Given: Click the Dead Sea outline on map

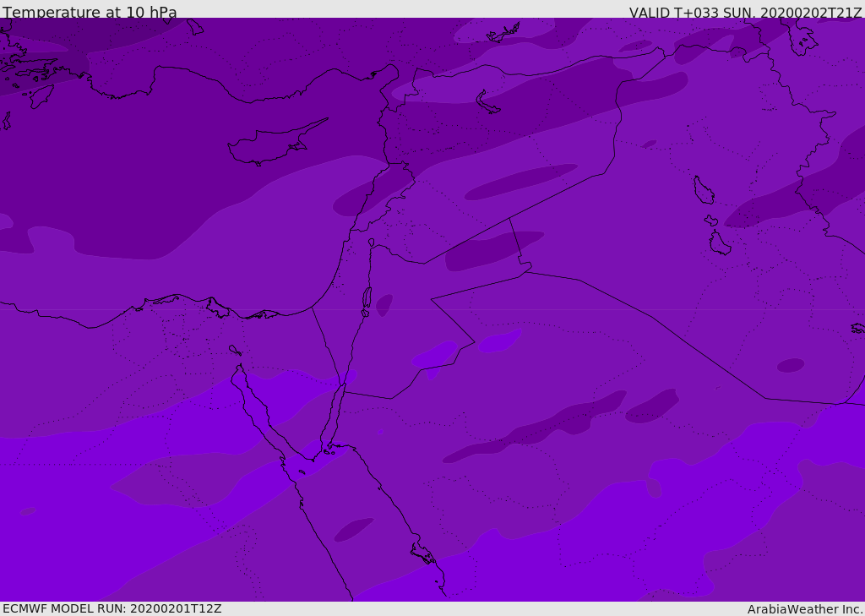Looking at the screenshot, I should (367, 300).
